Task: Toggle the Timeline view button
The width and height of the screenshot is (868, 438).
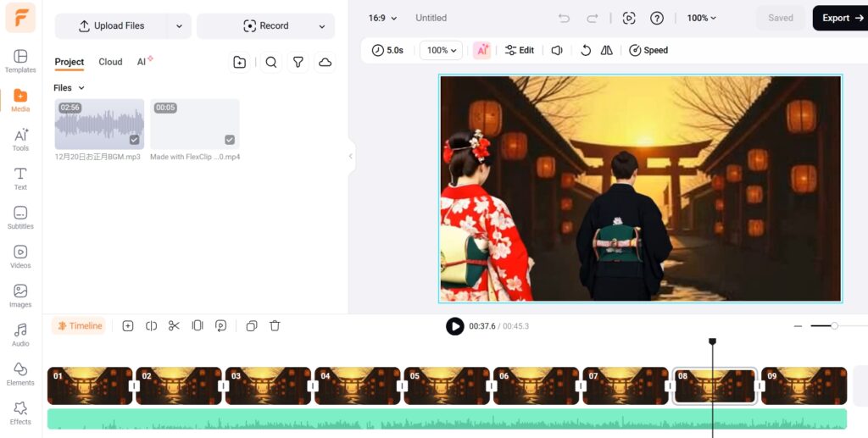Action: [79, 326]
